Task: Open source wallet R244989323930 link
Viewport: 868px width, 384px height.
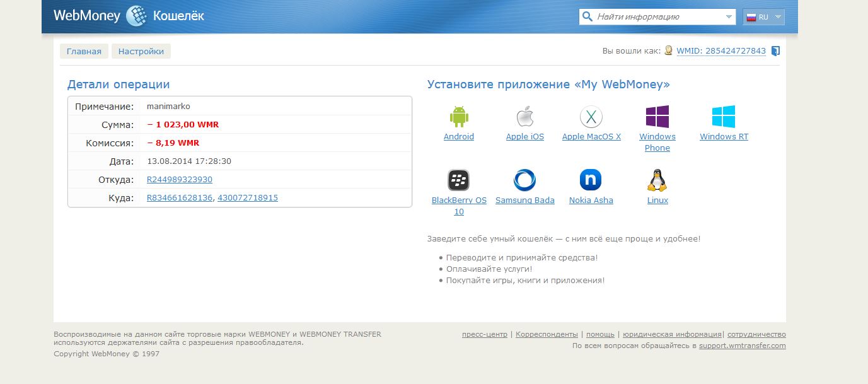Action: pos(180,180)
